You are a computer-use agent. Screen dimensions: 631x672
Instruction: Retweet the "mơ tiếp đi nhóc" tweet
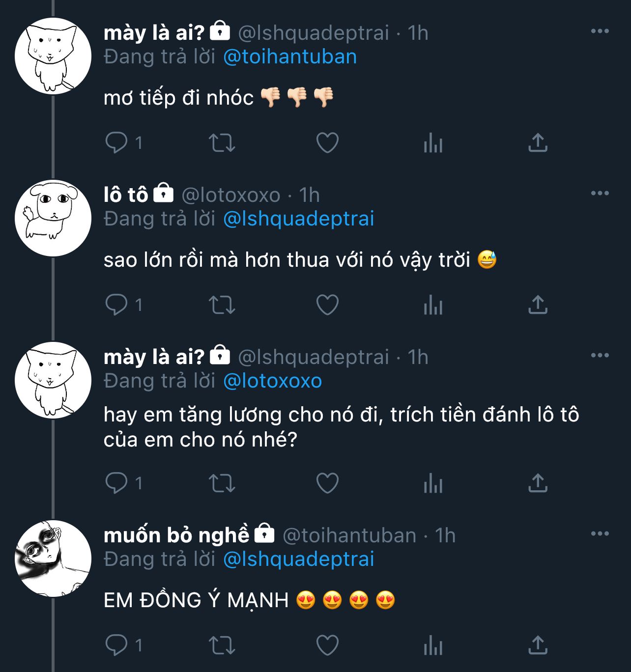click(222, 143)
